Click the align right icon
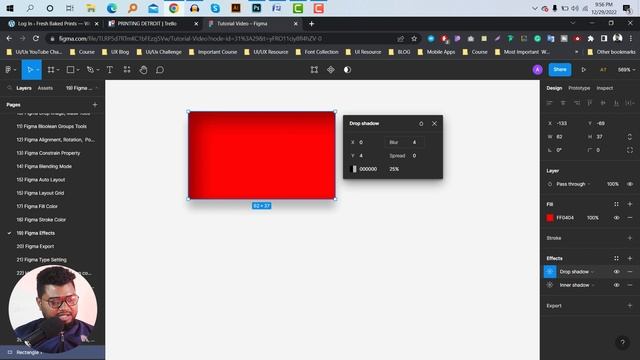This screenshot has height=360, width=640. 577,103
